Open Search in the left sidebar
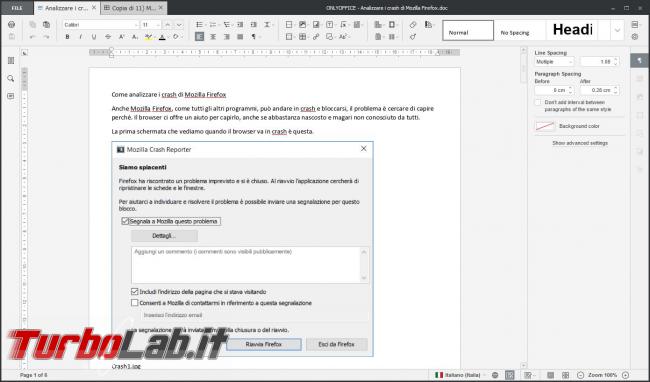650x382 pixels. tap(11, 78)
